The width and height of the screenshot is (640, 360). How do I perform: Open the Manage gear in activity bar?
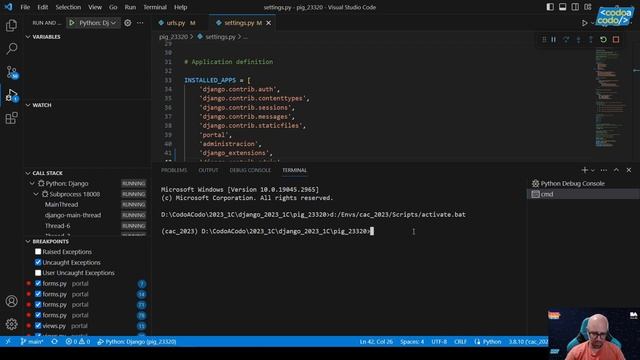pyautogui.click(x=11, y=324)
